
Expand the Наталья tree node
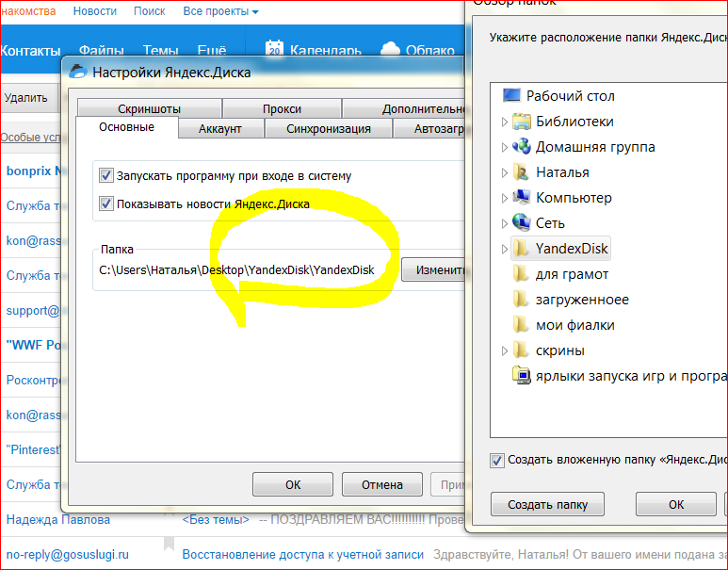click(505, 172)
